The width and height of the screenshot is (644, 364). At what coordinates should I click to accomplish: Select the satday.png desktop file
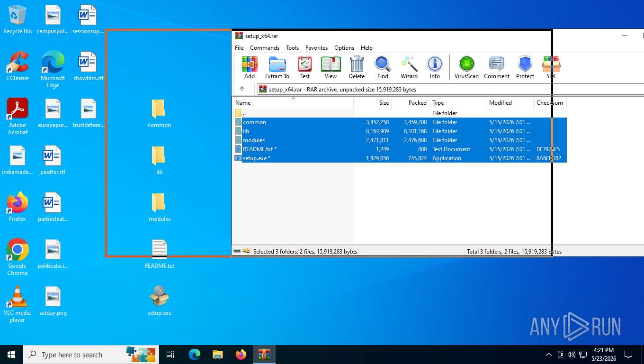53,301
